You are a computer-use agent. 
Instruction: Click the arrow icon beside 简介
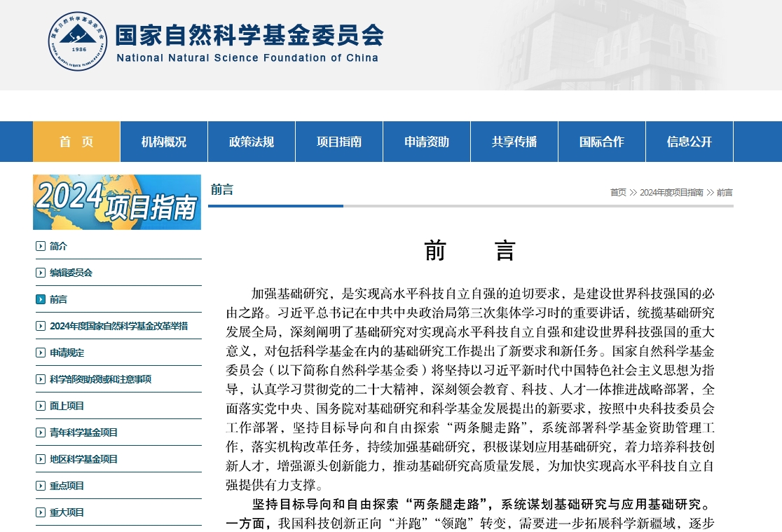click(41, 246)
